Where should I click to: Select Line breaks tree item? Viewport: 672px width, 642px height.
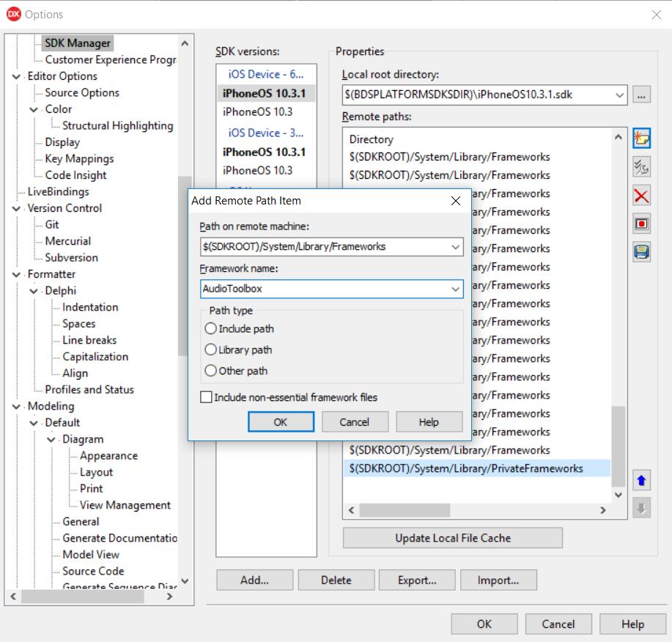[89, 340]
